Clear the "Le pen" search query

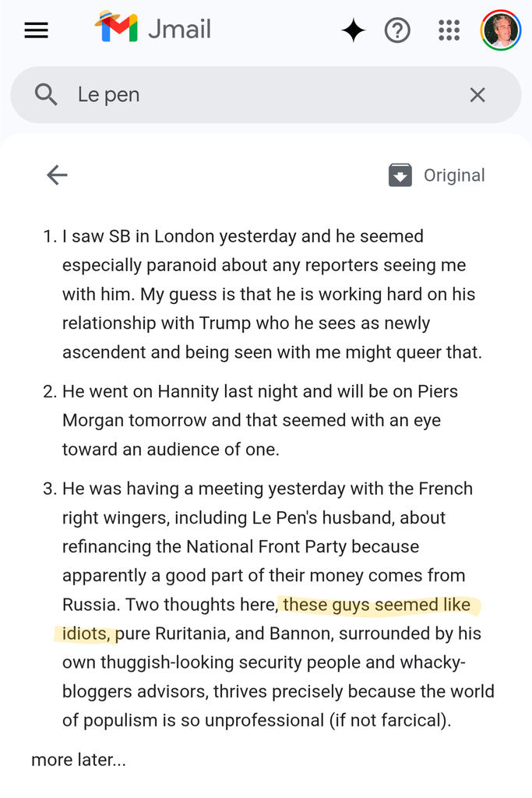click(477, 95)
